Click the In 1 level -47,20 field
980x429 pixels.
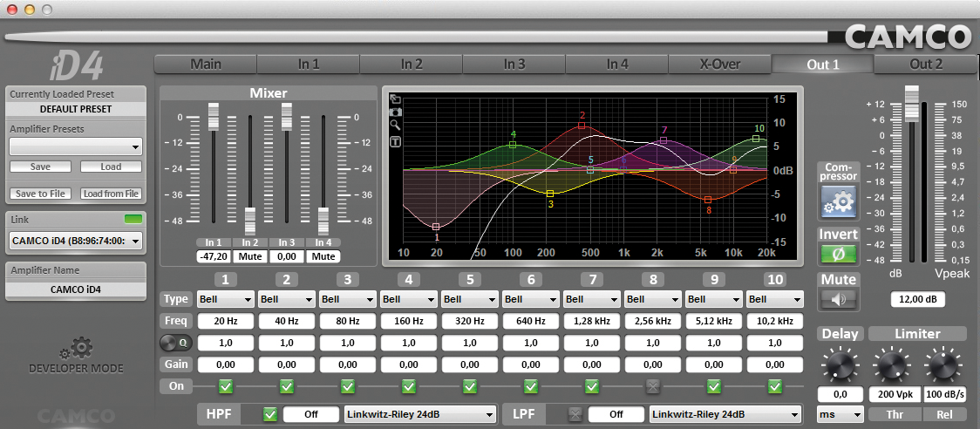214,256
